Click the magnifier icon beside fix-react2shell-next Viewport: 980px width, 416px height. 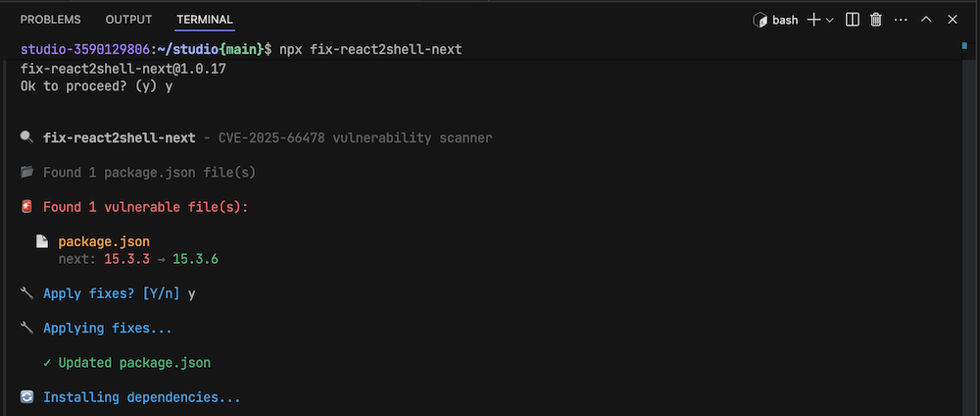pos(26,138)
